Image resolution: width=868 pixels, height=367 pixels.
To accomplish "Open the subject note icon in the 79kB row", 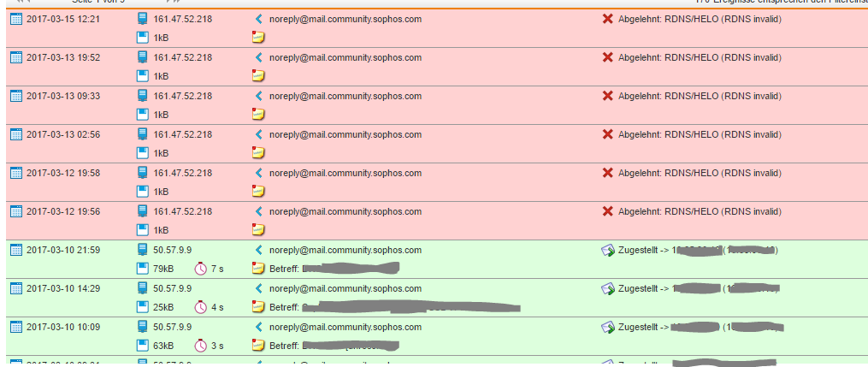I will click(258, 269).
